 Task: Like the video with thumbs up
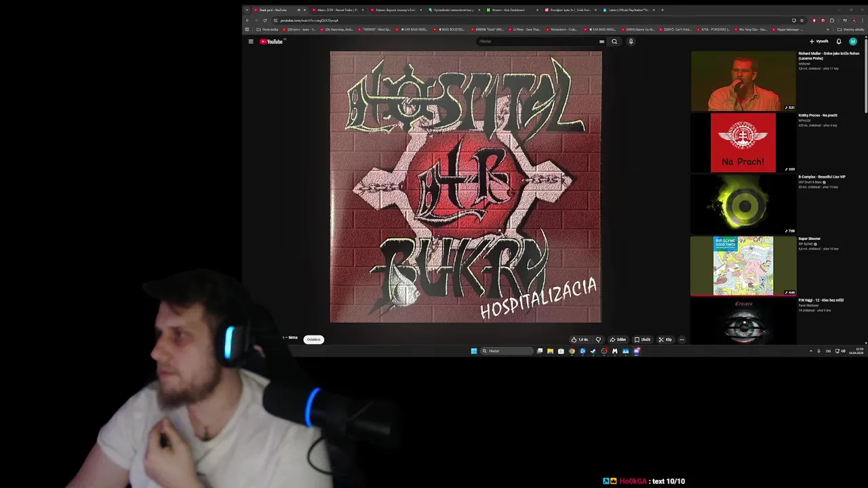(580, 340)
